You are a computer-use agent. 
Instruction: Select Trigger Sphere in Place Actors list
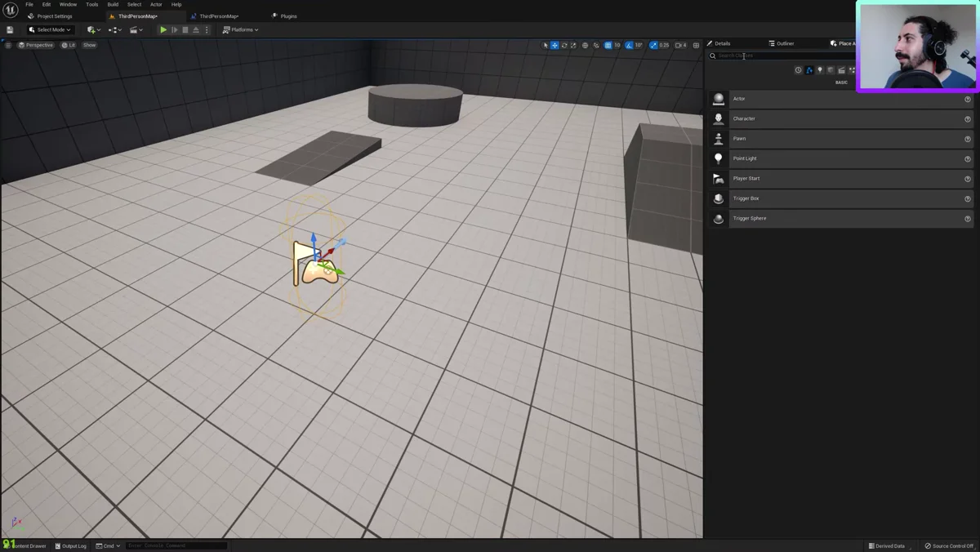[841, 218]
